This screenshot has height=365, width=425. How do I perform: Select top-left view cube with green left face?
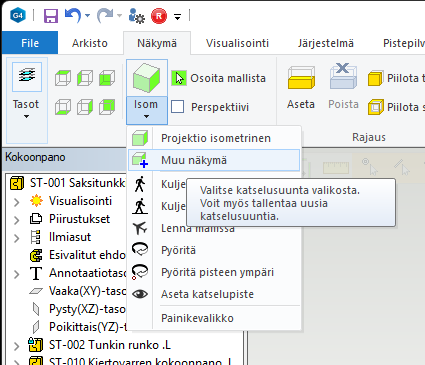(x=63, y=78)
